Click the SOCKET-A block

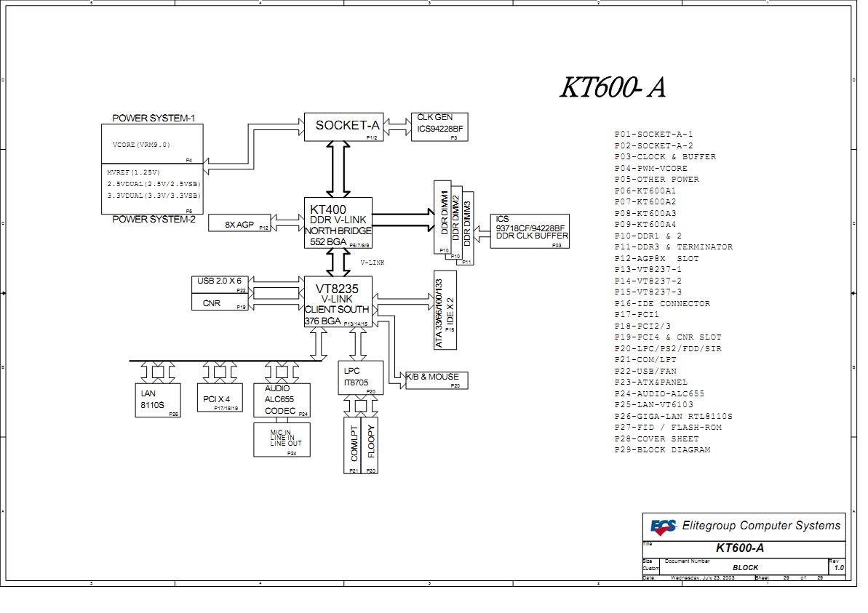[x=343, y=127]
